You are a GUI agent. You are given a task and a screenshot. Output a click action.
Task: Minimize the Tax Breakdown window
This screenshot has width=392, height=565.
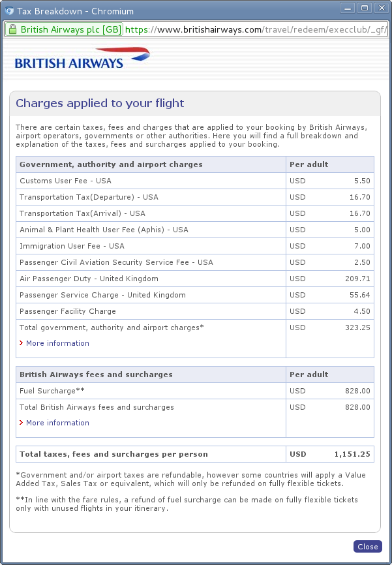pos(349,8)
